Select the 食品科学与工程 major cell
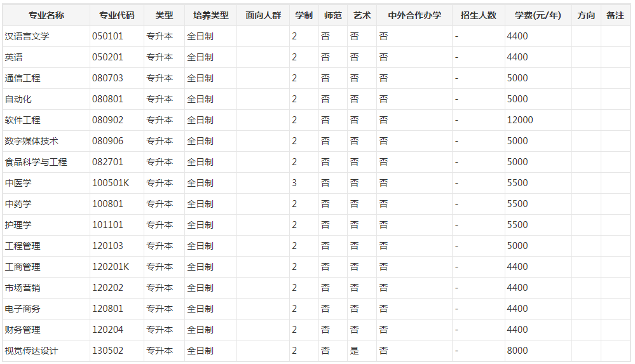The width and height of the screenshot is (635, 364). 36,162
